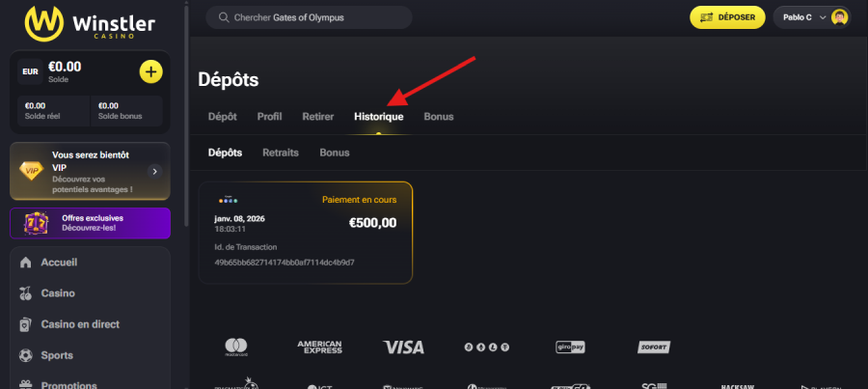Open the EUR currency selector
The image size is (868, 389).
(29, 71)
